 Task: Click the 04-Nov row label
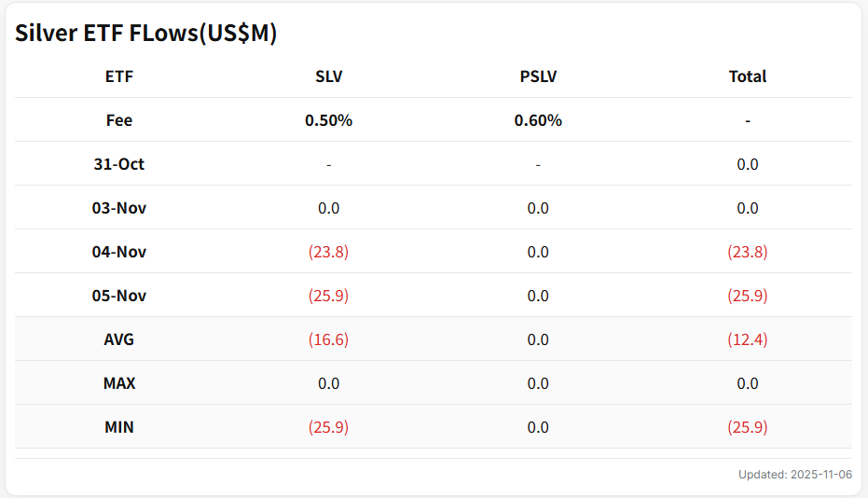(x=119, y=252)
